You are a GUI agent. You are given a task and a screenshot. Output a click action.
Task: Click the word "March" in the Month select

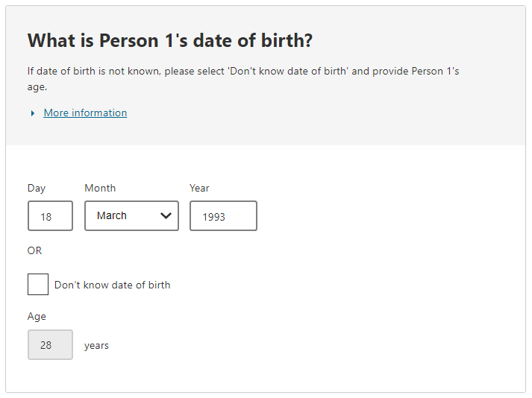click(112, 216)
